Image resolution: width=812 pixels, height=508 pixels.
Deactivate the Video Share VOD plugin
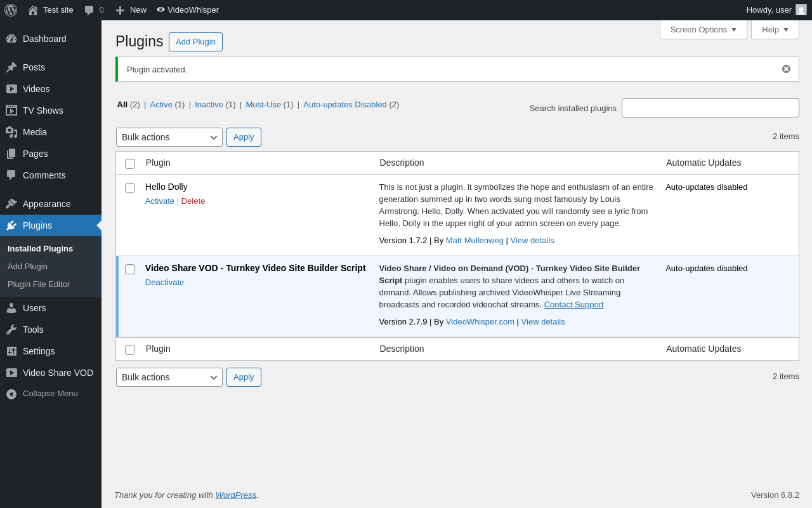pyautogui.click(x=164, y=283)
